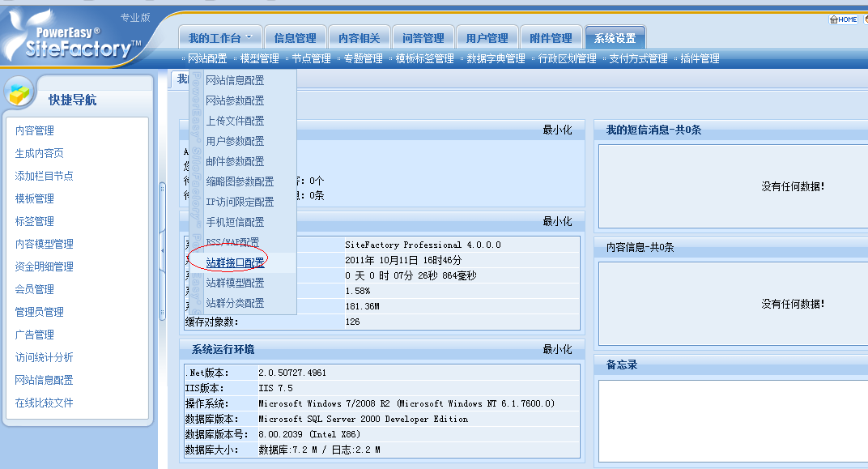Open 模型管理 in the submenu bar
This screenshot has width=868, height=469.
click(x=260, y=58)
